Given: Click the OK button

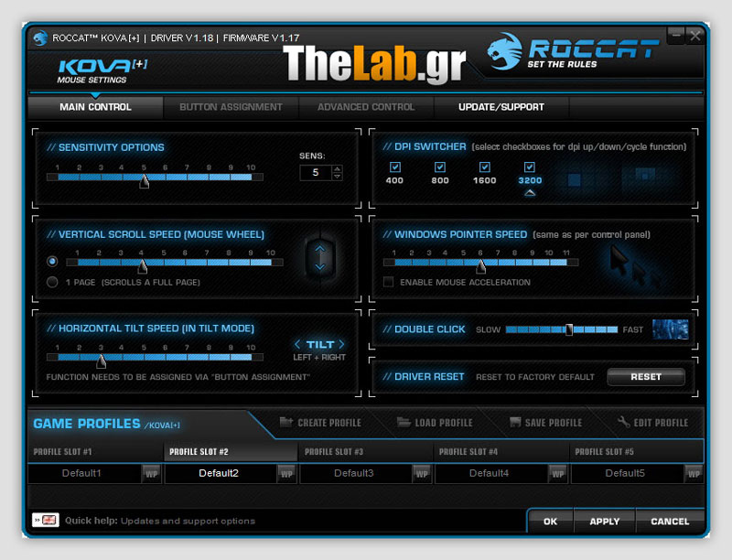Looking at the screenshot, I should (x=551, y=522).
